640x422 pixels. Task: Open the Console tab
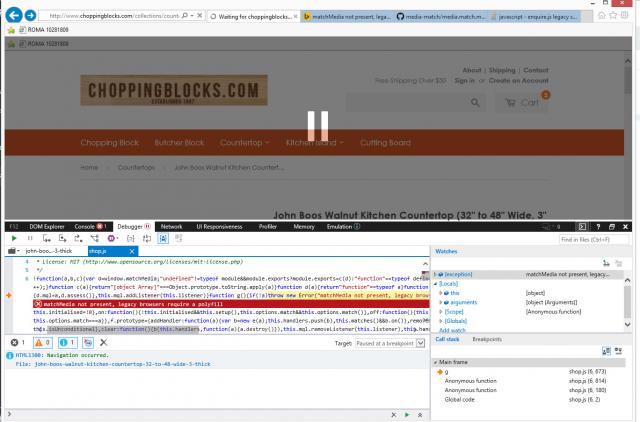(89, 227)
